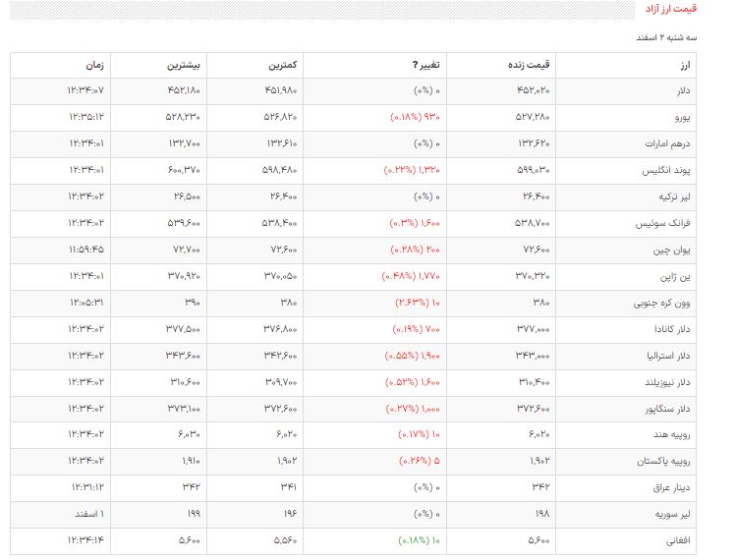
Task: Click the ین ژاپن currency name
Action: [678, 277]
